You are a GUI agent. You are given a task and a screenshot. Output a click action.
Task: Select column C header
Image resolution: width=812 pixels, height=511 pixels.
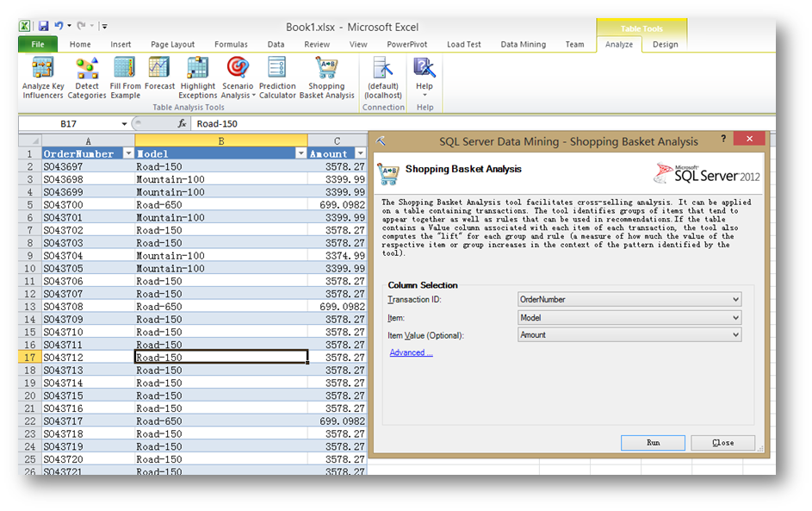point(338,141)
